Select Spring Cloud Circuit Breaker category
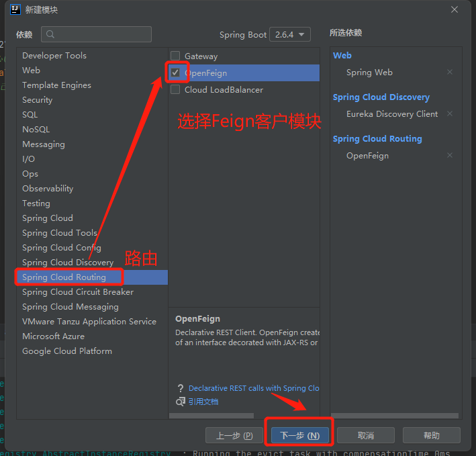The height and width of the screenshot is (456, 476). 78,292
